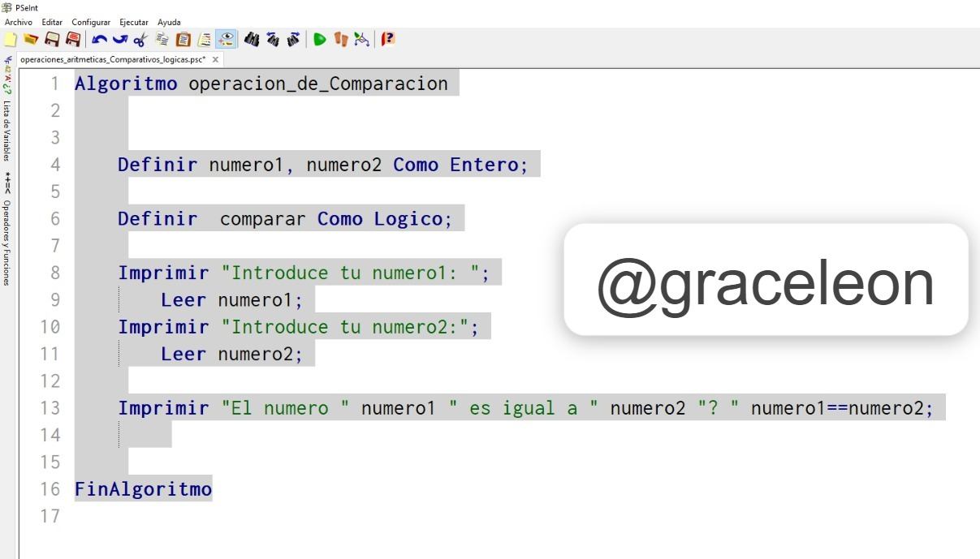The height and width of the screenshot is (559, 980).
Task: Click 'operacion_de_Comparacion' on line 1
Action: (318, 84)
